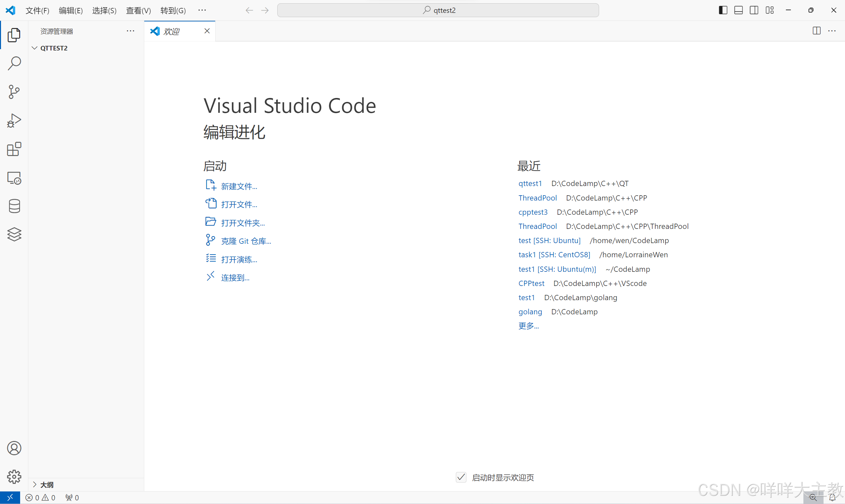Click the 资源管理器 panel title
Viewport: 845px width, 504px height.
[57, 31]
